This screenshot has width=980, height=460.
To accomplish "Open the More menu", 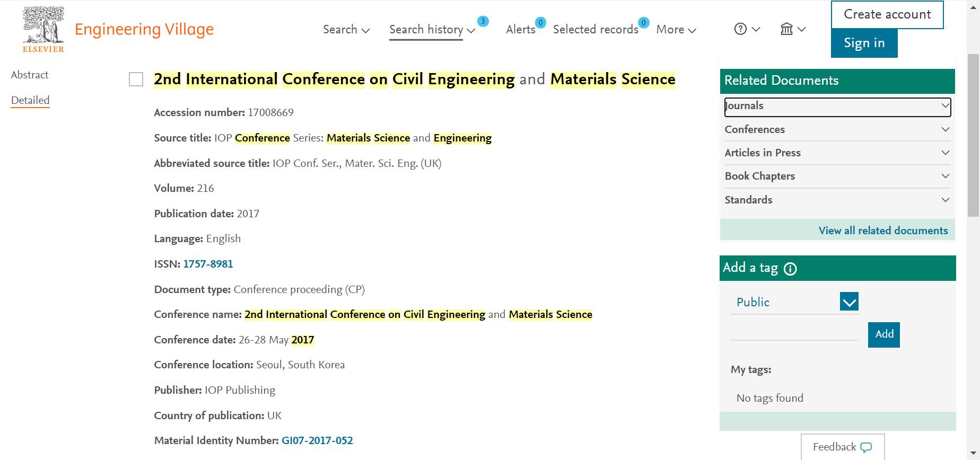I will coord(676,30).
